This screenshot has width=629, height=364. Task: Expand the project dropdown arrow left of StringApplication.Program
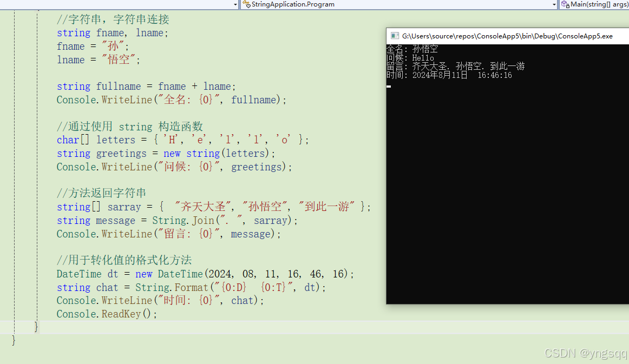(x=235, y=4)
